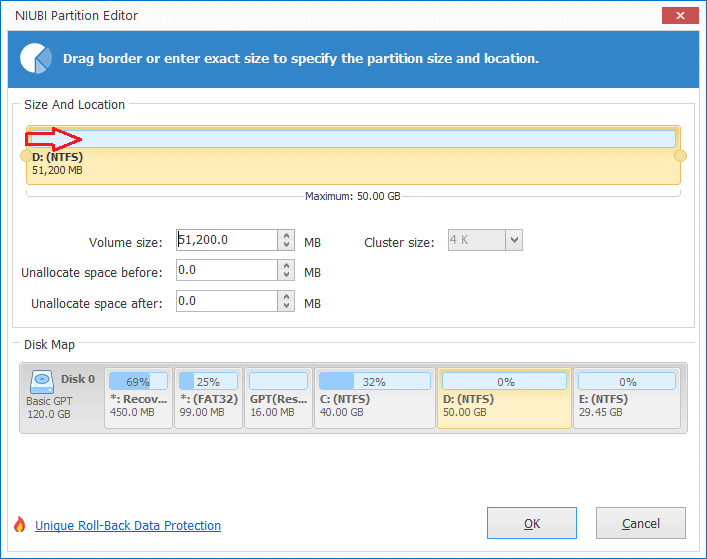Image resolution: width=707 pixels, height=559 pixels.
Task: Click the 32% usage bar of C: drive
Action: pyautogui.click(x=375, y=381)
